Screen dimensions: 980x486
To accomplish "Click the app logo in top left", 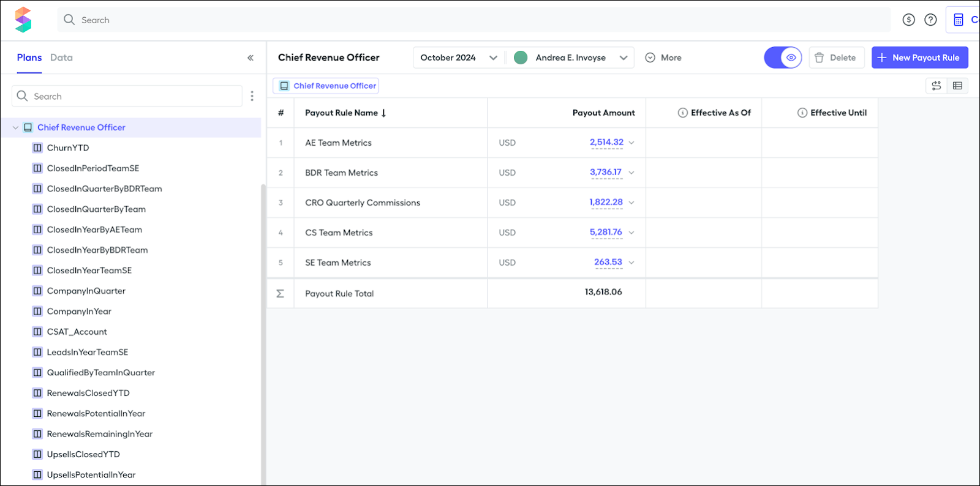I will pyautogui.click(x=23, y=20).
